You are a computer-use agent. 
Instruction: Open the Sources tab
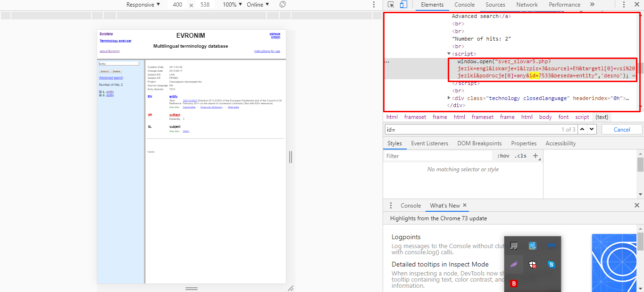495,5
